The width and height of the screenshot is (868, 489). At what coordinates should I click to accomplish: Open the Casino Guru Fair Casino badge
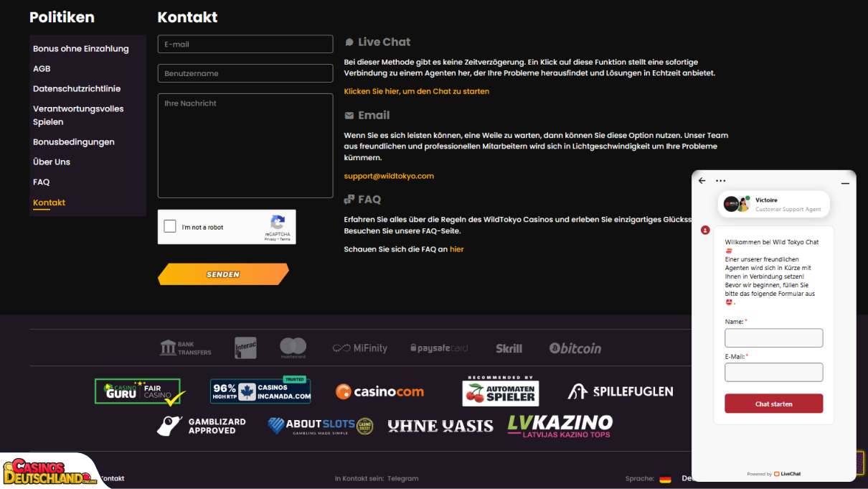coord(140,392)
